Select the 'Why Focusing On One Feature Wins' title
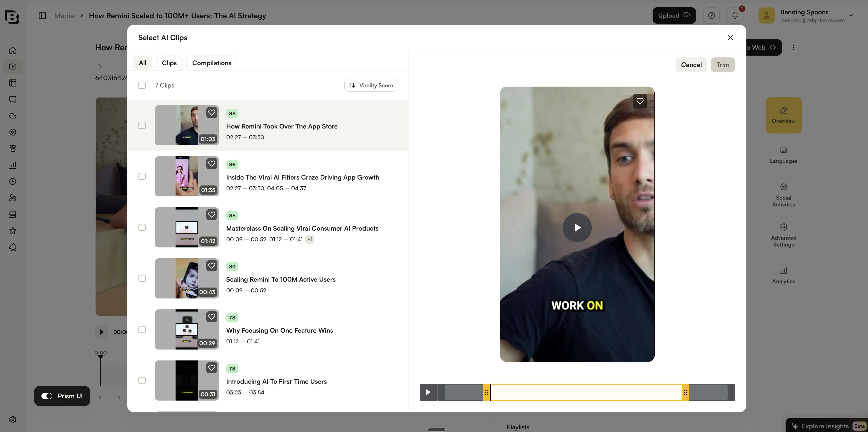The image size is (868, 432). point(279,330)
